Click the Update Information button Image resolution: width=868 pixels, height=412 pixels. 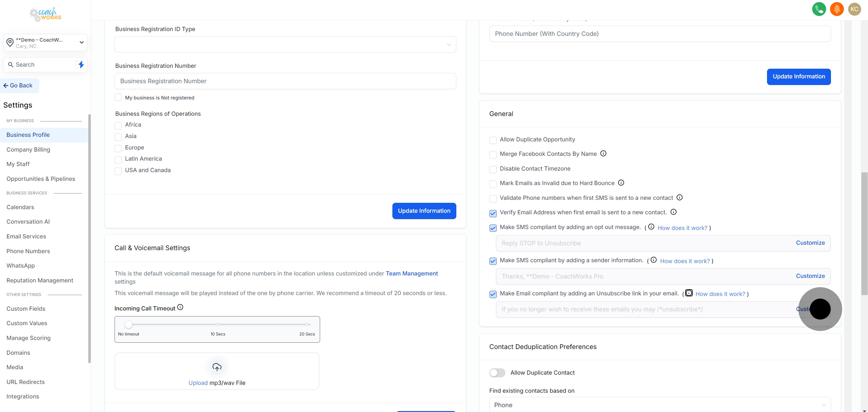424,211
